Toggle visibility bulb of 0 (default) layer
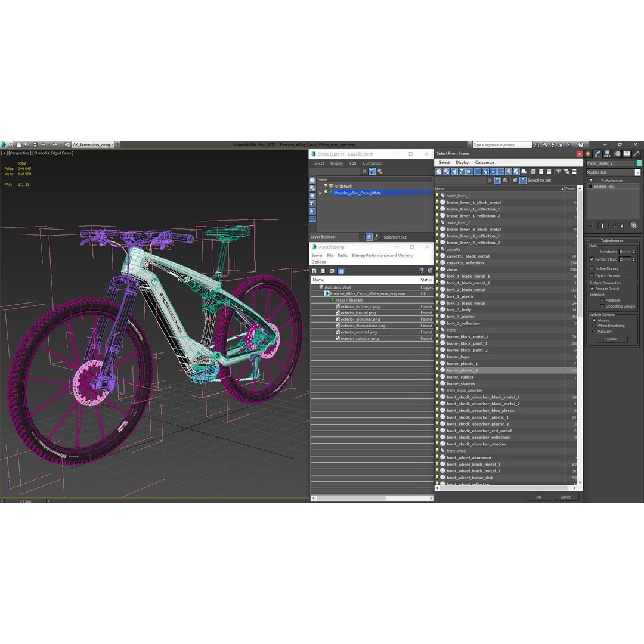Screen dimensions: 644x644 coord(326,186)
